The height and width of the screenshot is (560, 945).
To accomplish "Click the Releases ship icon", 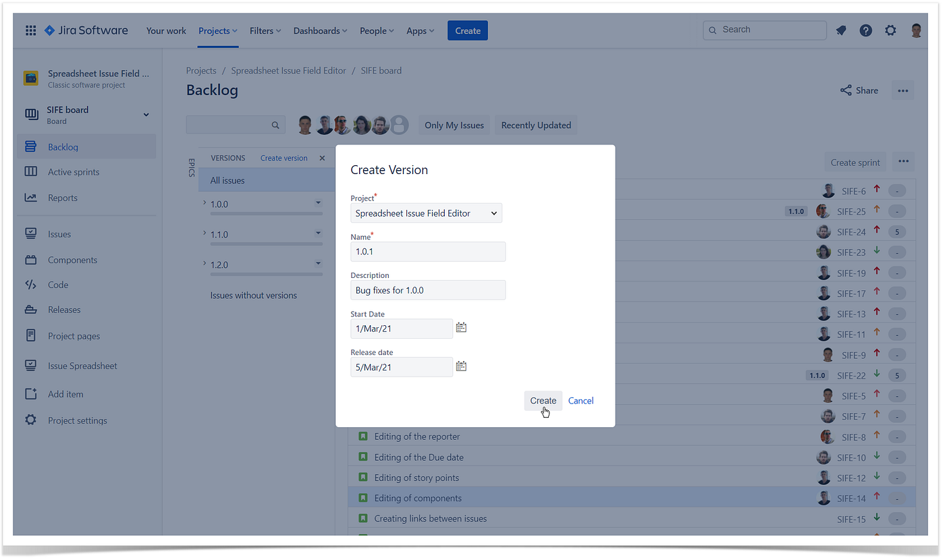I will point(30,310).
